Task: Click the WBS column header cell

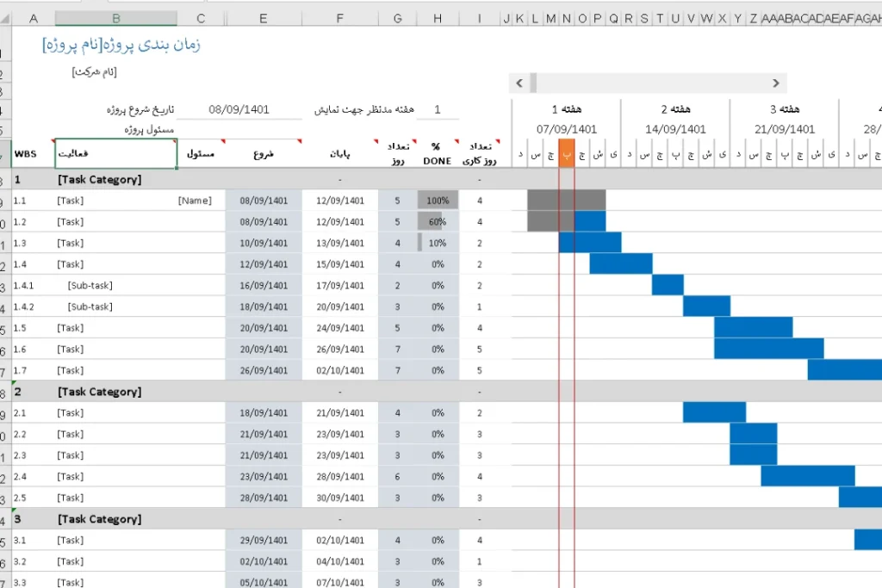Action: tap(26, 154)
